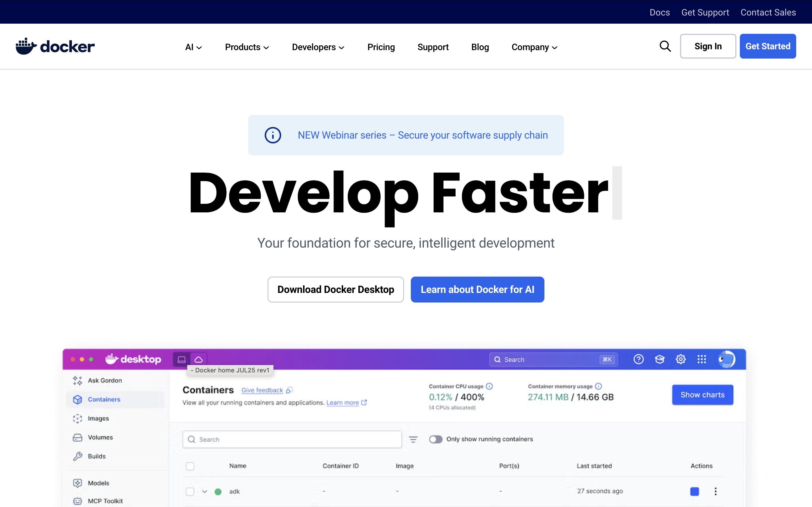This screenshot has height=507, width=812.
Task: Expand the Products dropdown menu
Action: coord(247,47)
